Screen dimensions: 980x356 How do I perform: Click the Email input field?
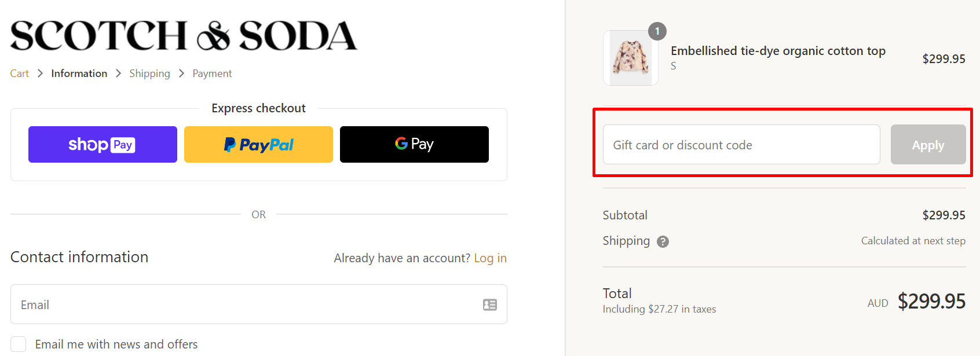249,304
